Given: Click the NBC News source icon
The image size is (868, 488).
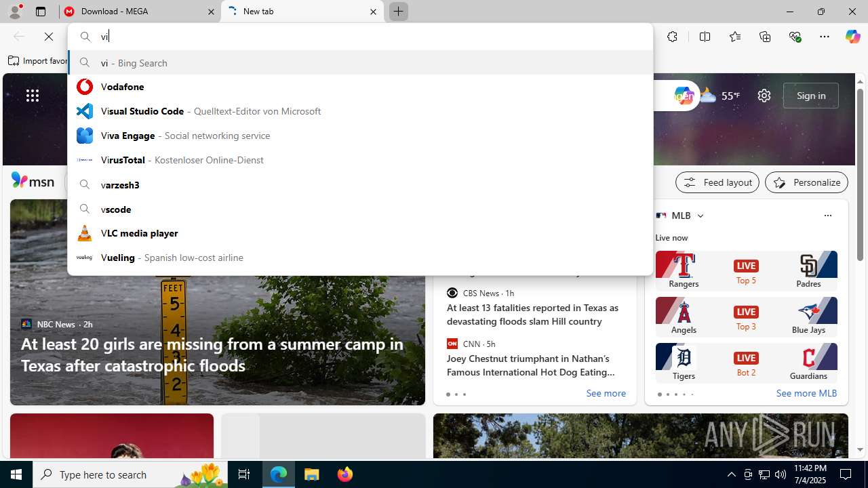Looking at the screenshot, I should pos(26,324).
